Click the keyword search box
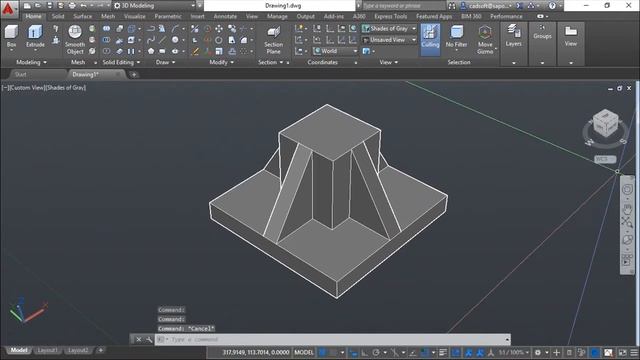Viewport: 640px width, 360px height. click(x=403, y=6)
